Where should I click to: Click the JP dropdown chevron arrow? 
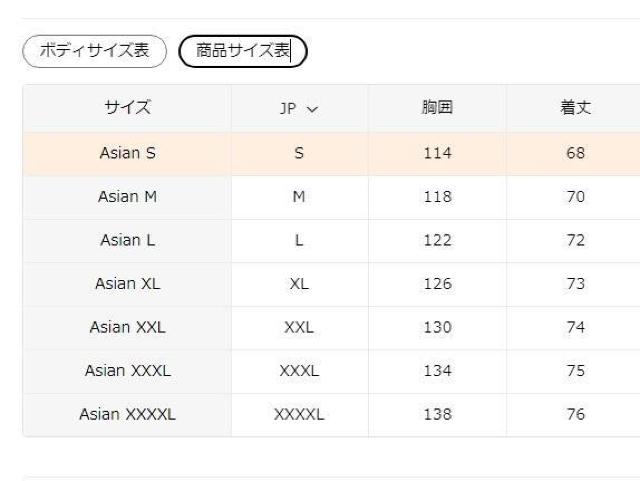(x=312, y=108)
